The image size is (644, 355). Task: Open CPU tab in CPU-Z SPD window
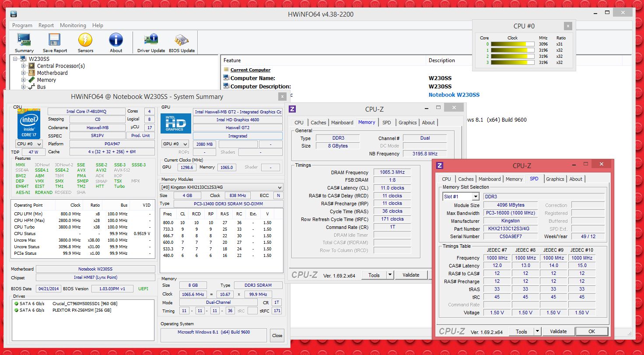tap(447, 179)
